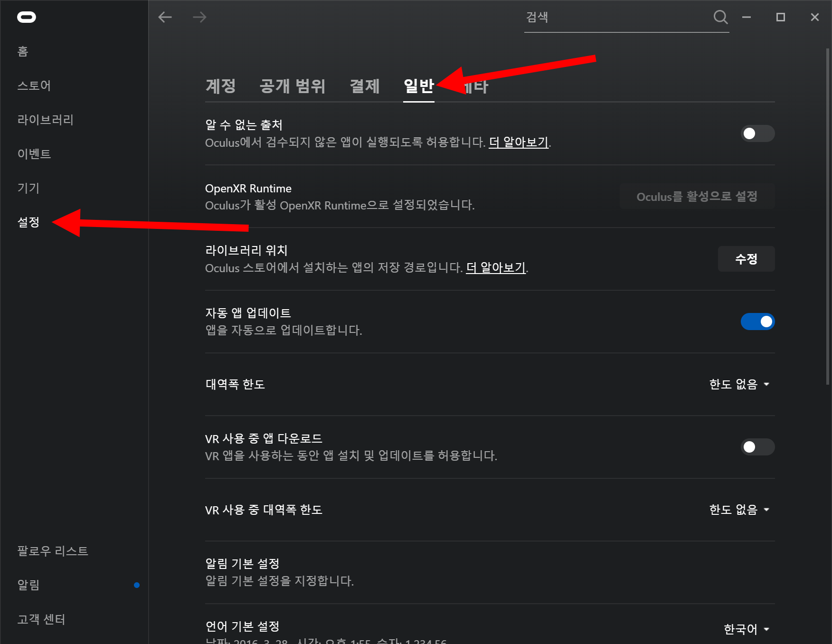Open 알림 in the sidebar

coord(28,585)
